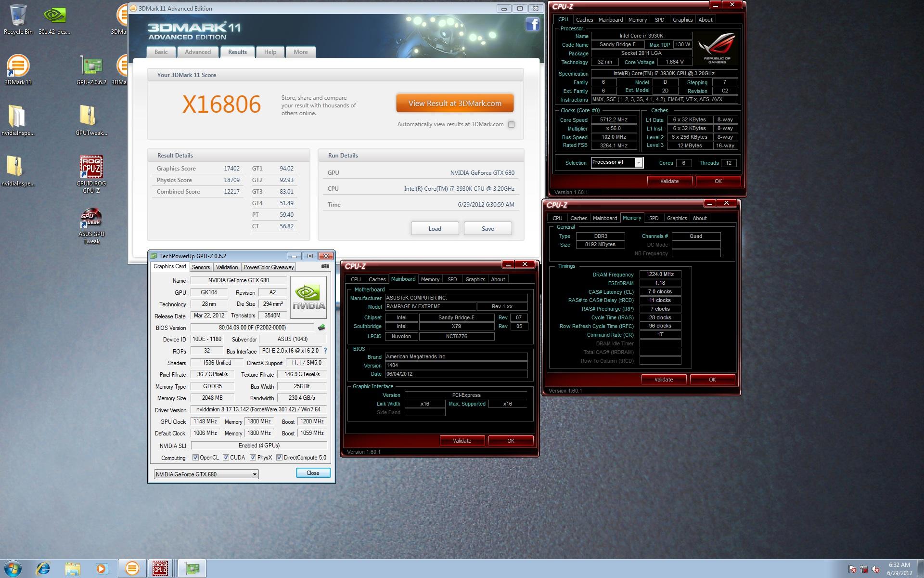Viewport: 924px width, 578px height.
Task: Open Windows Media Player taskbar icon
Action: click(x=102, y=568)
